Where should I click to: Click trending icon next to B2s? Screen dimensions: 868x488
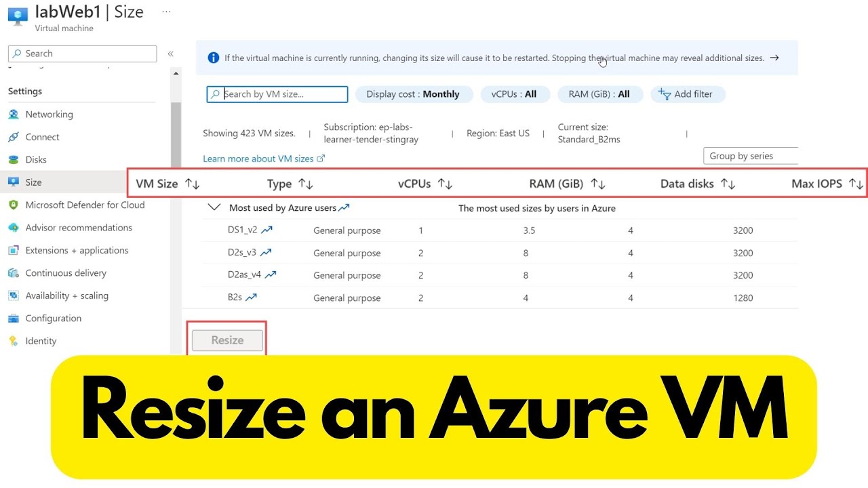251,297
